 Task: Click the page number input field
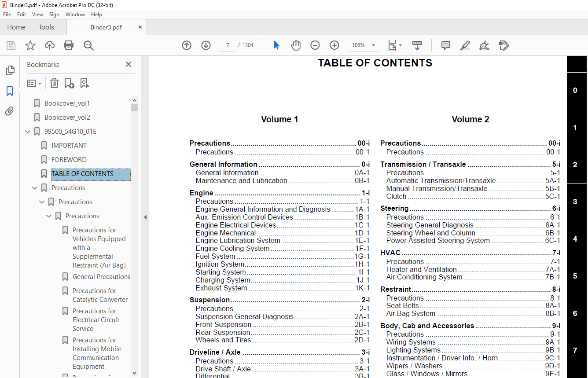[228, 45]
